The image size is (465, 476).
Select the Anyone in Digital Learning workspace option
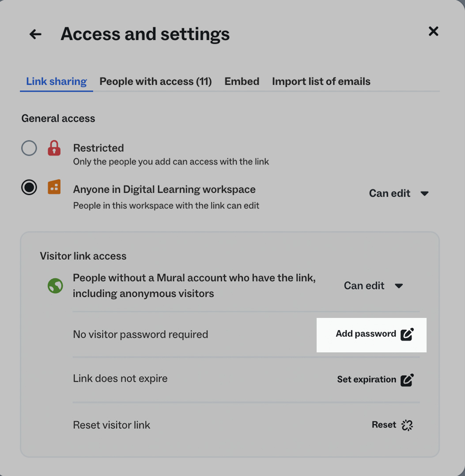tap(29, 187)
